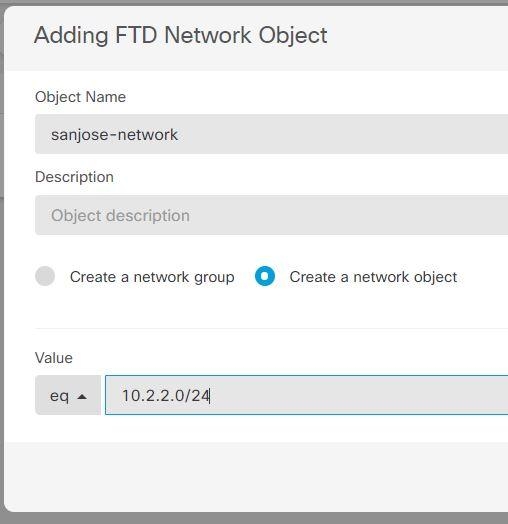Click the 'Description' field label
This screenshot has width=508, height=524.
pos(74,177)
